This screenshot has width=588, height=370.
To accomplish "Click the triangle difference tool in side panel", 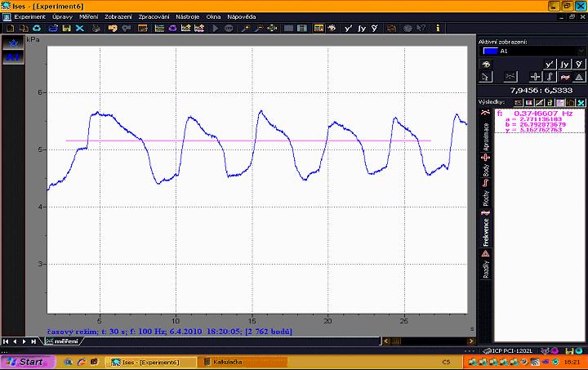I will 579,77.
